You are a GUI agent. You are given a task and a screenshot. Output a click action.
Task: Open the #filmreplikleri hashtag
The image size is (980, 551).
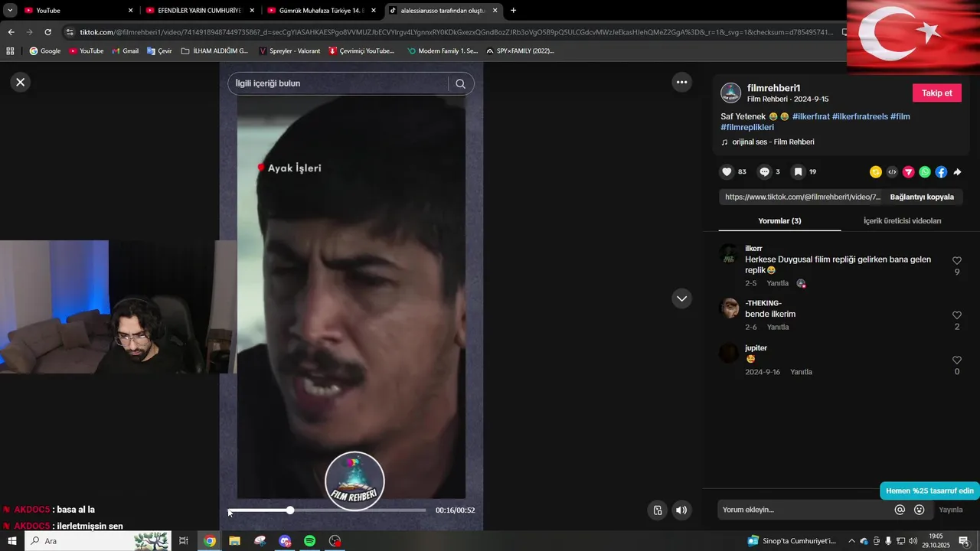(x=747, y=127)
